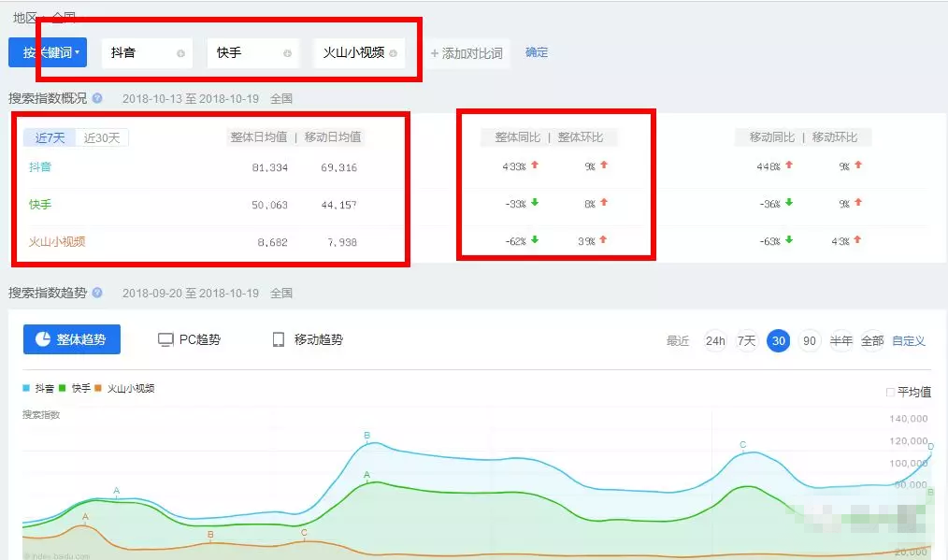Click the red up arrow beside 39%

[x=603, y=240]
